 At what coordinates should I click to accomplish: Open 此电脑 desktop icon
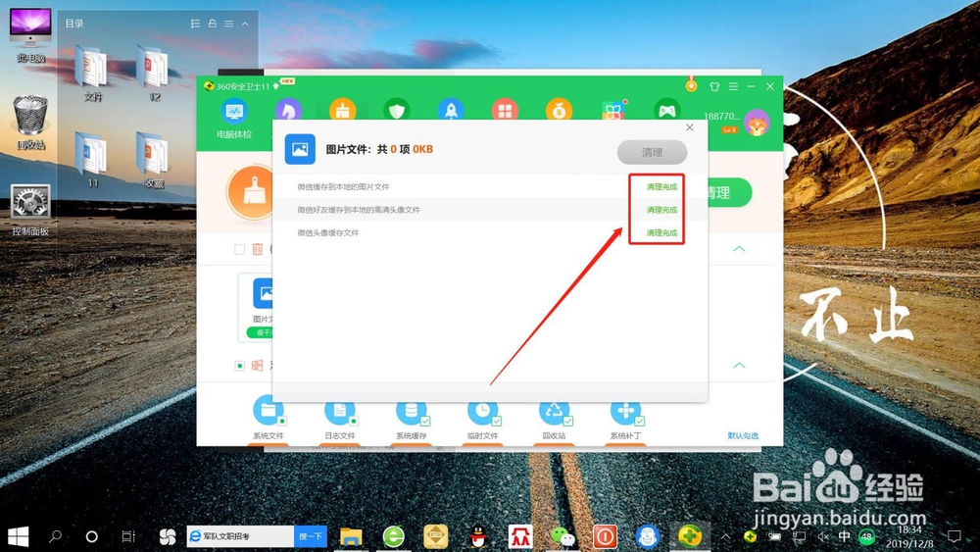coord(30,35)
